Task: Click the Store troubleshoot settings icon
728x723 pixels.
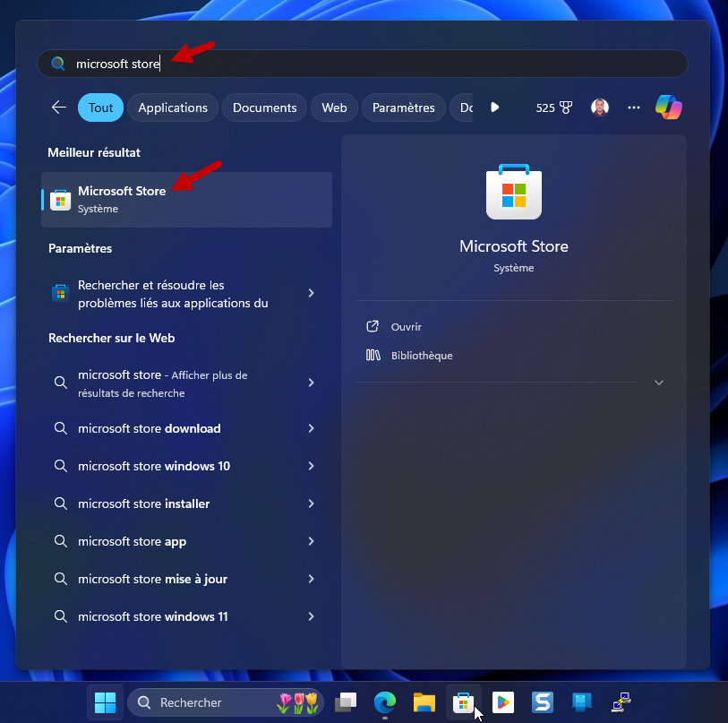Action: [x=60, y=293]
